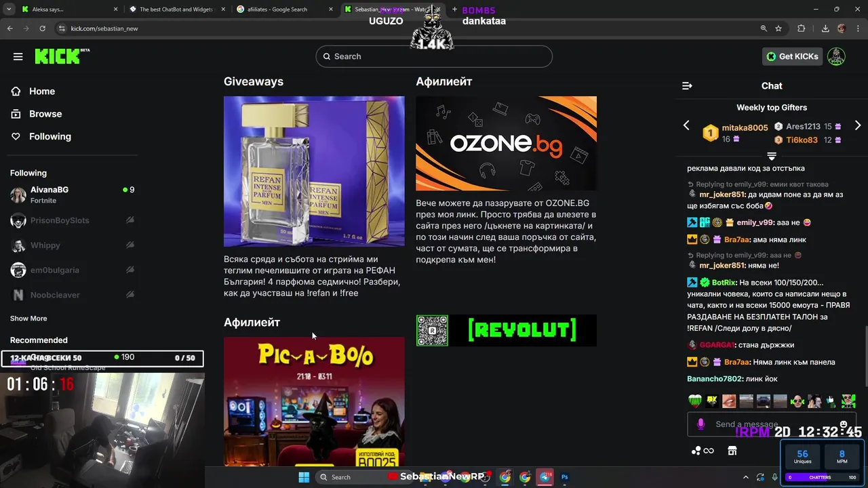This screenshot has height=488, width=868.
Task: Open the REFAN perfume giveaway image
Action: pos(314,171)
